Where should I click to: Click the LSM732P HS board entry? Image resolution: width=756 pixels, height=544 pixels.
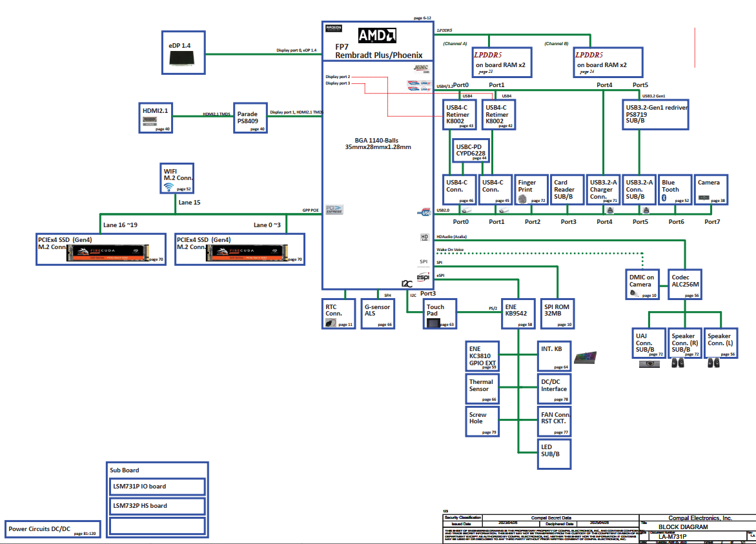[158, 506]
